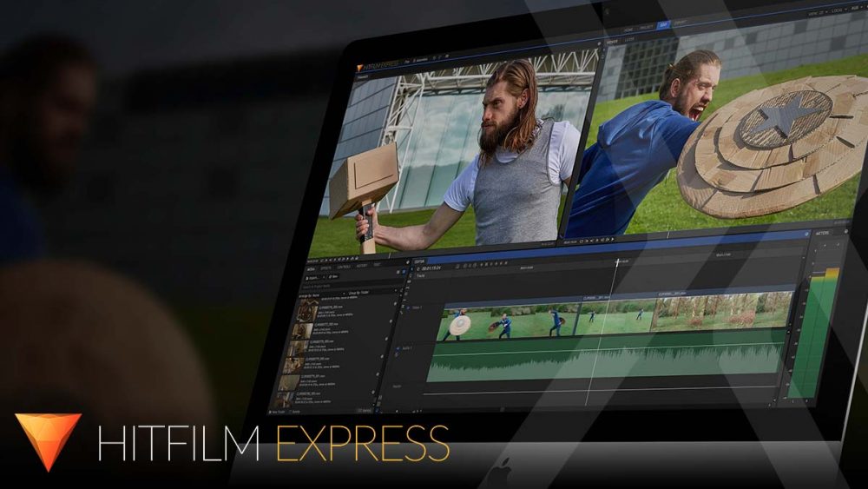Select the Meters panel tab
This screenshot has height=489, width=868.
pos(823,233)
